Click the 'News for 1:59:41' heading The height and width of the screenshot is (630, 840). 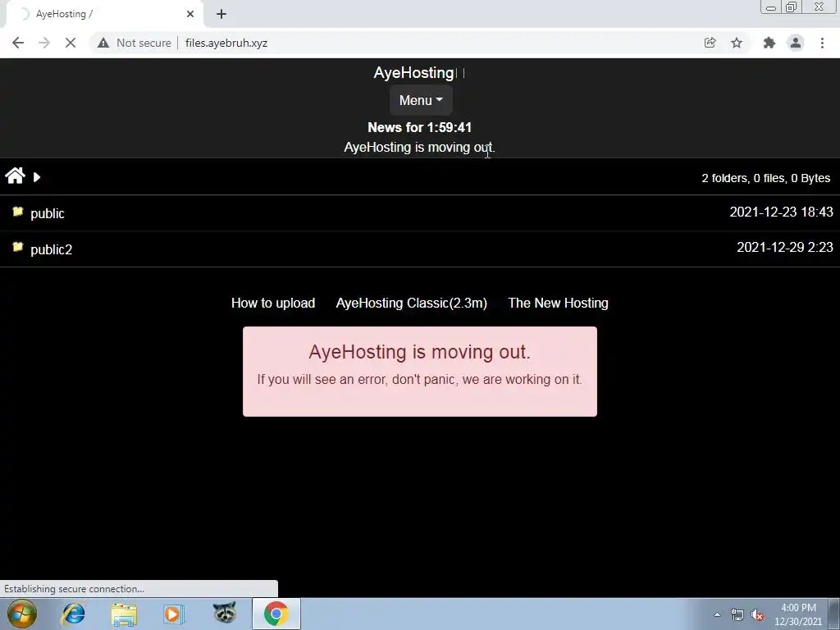click(419, 127)
